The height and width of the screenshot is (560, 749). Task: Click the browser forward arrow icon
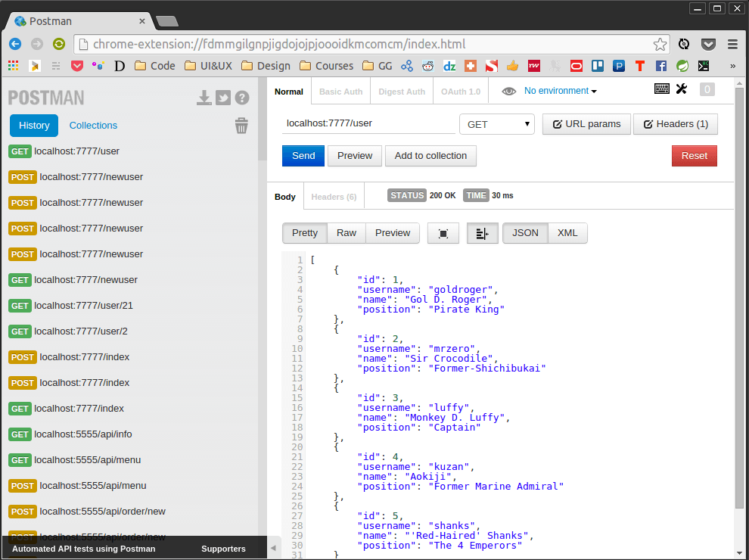37,44
